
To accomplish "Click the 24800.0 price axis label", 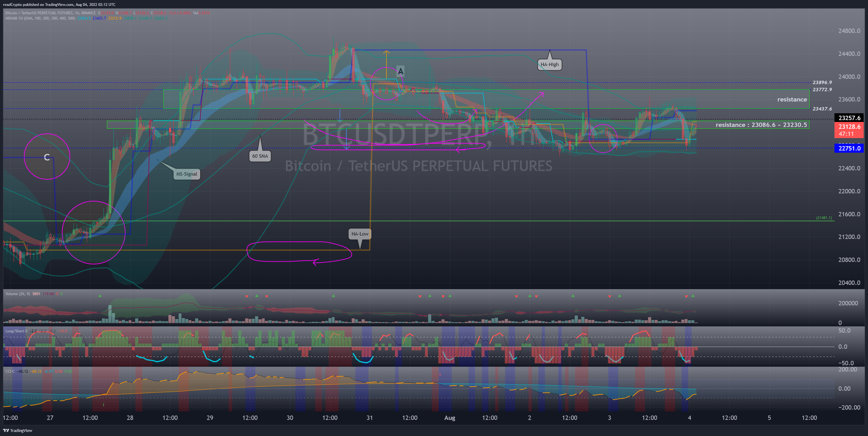I will (849, 31).
